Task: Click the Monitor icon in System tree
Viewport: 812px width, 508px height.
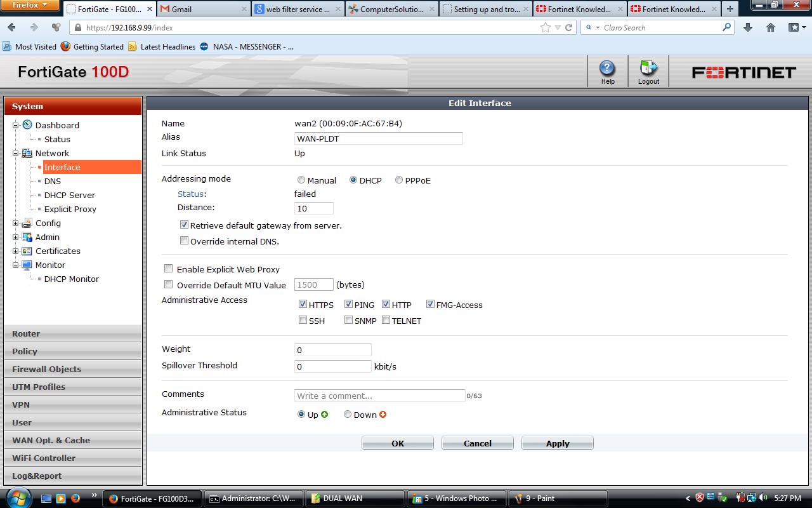Action: [x=27, y=265]
